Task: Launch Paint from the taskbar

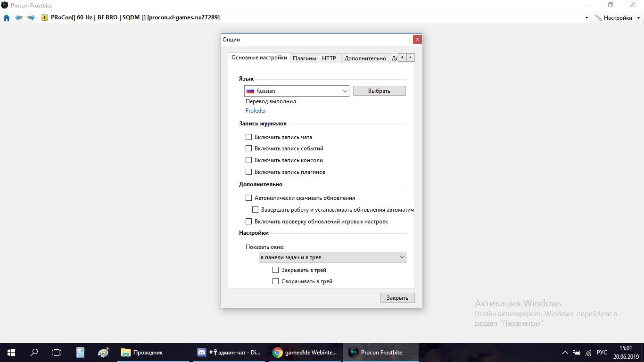Action: [103, 352]
